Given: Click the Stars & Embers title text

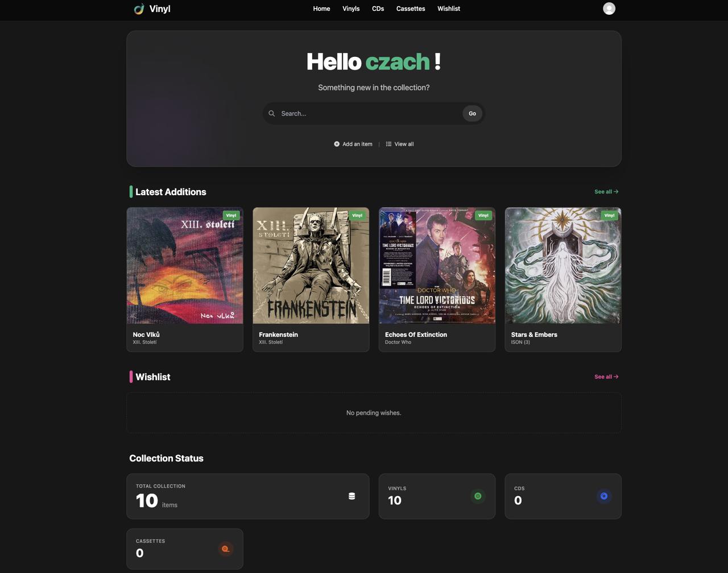Looking at the screenshot, I should pos(534,335).
